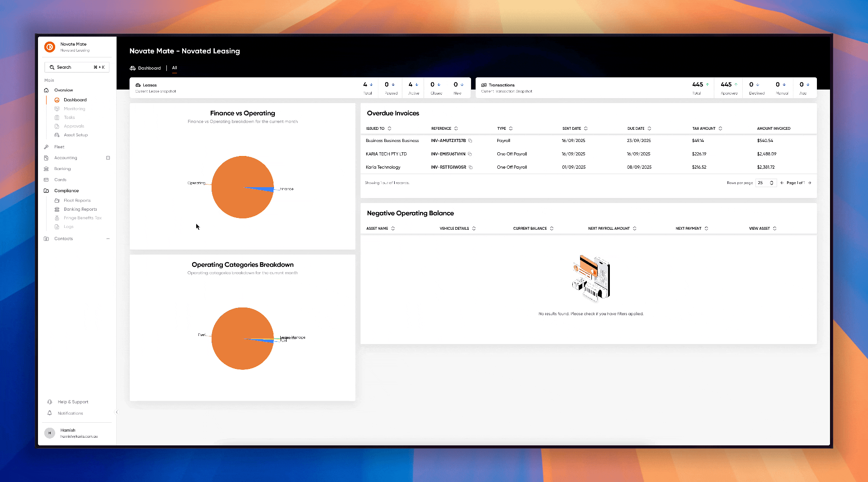Copy the INV-AMUTZXTS7B reference number
Image resolution: width=868 pixels, height=482 pixels.
pos(470,141)
